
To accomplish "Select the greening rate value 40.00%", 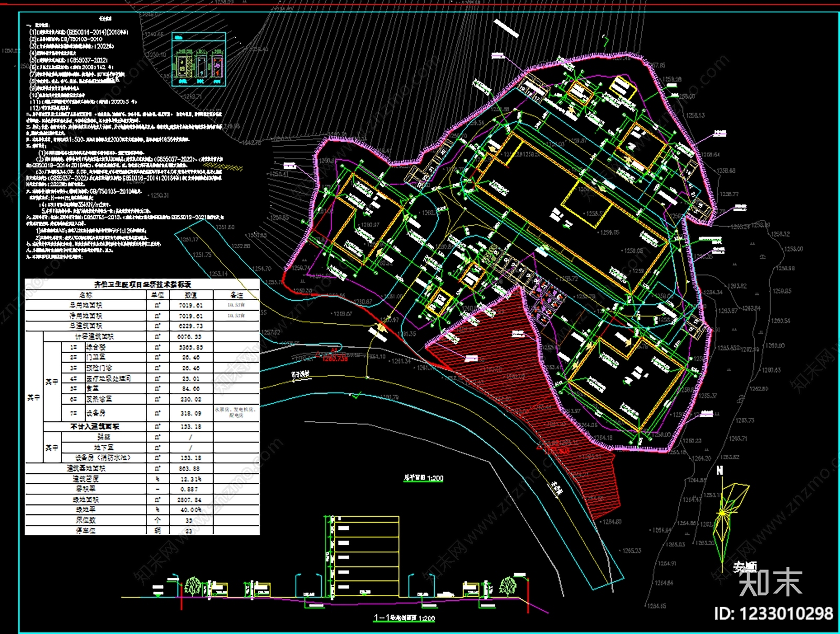I will coord(191,510).
